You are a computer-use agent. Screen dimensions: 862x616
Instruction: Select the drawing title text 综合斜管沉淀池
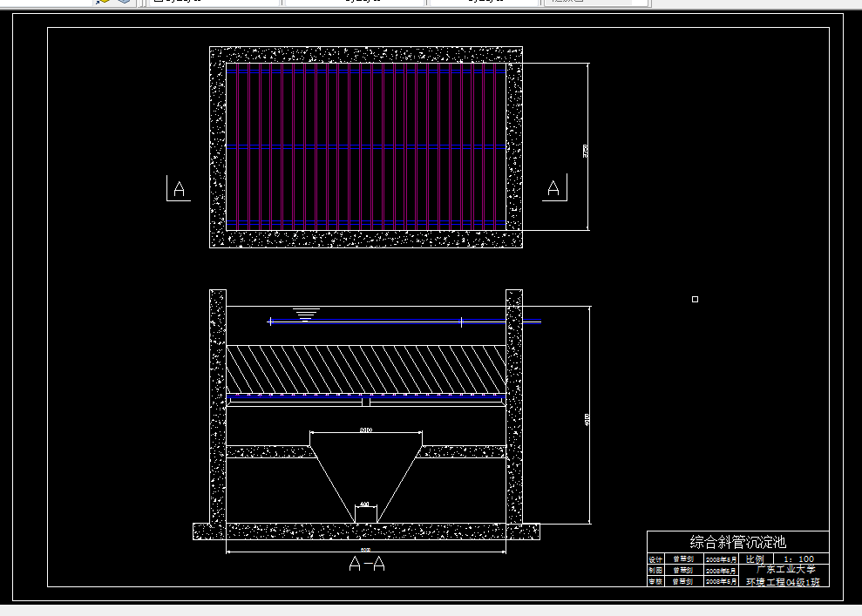coord(737,542)
